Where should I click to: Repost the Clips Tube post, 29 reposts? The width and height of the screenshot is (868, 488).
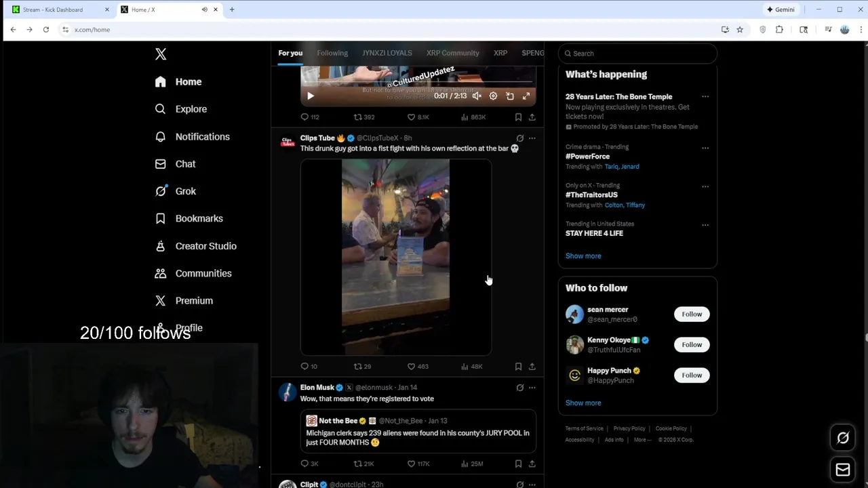coord(362,367)
